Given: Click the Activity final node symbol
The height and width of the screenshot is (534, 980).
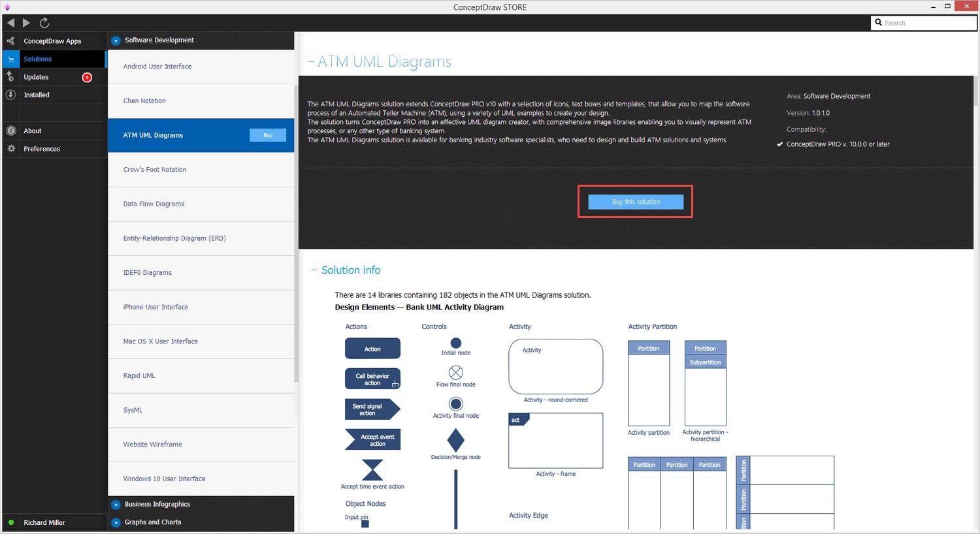Looking at the screenshot, I should pos(456,404).
